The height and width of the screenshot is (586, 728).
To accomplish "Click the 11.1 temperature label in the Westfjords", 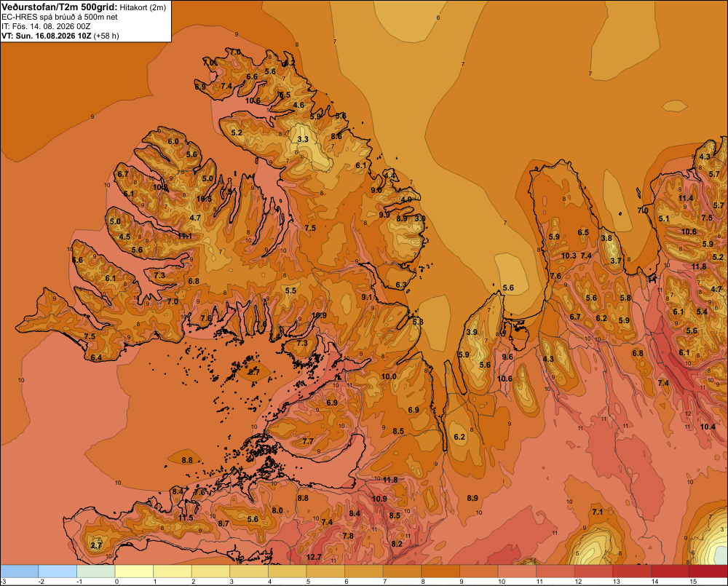I will pyautogui.click(x=185, y=237).
